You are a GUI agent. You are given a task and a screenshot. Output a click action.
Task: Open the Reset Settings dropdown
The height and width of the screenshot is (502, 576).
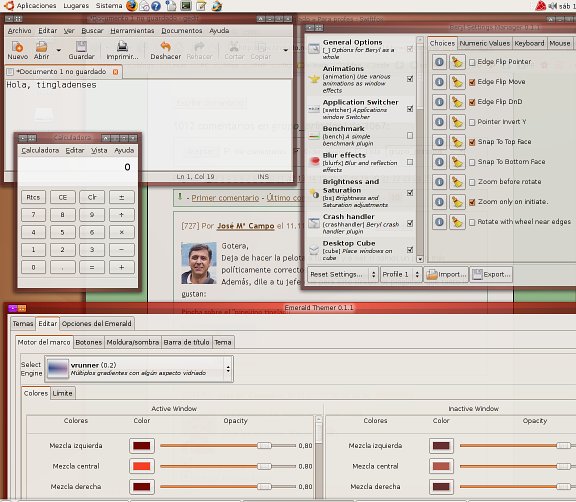[x=342, y=274]
